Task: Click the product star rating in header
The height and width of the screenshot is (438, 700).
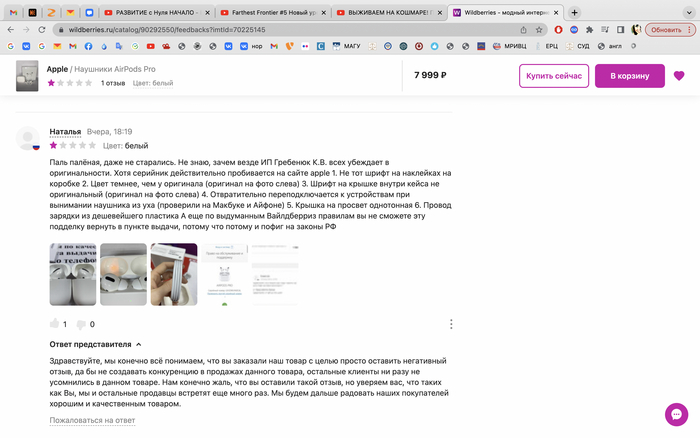Action: [x=70, y=83]
